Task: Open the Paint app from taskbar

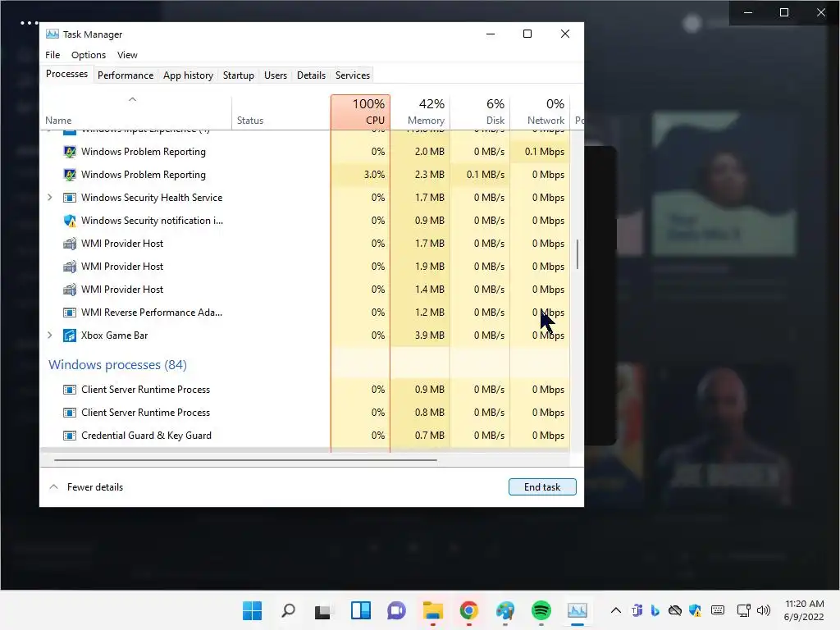Action: tap(505, 610)
